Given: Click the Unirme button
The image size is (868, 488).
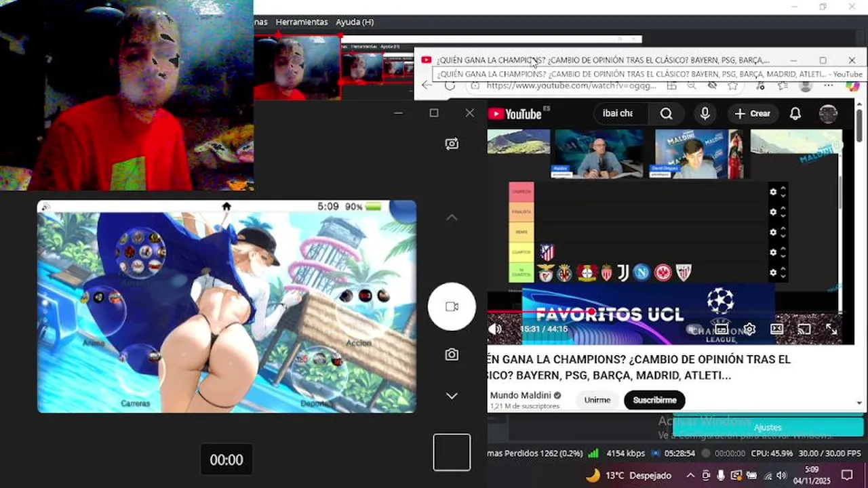Looking at the screenshot, I should pos(597,400).
